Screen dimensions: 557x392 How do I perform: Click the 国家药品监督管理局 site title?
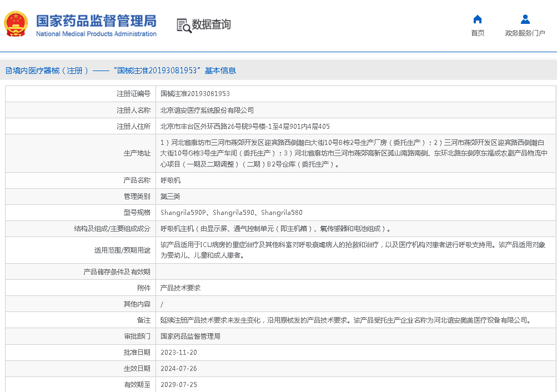click(x=96, y=21)
